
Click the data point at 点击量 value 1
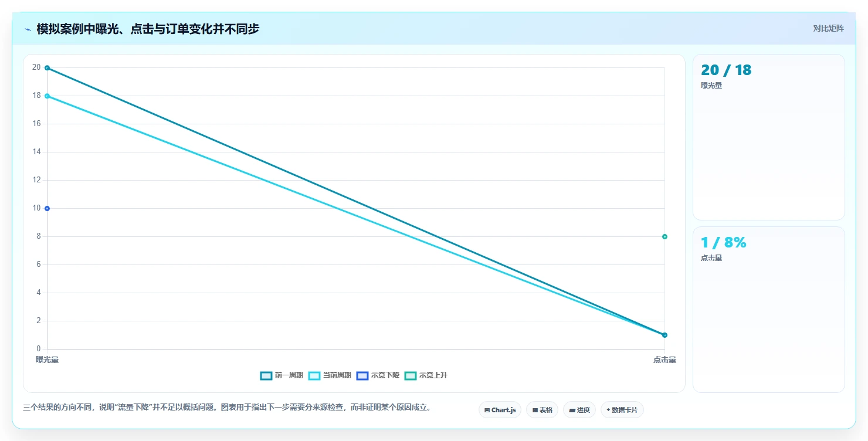click(664, 335)
